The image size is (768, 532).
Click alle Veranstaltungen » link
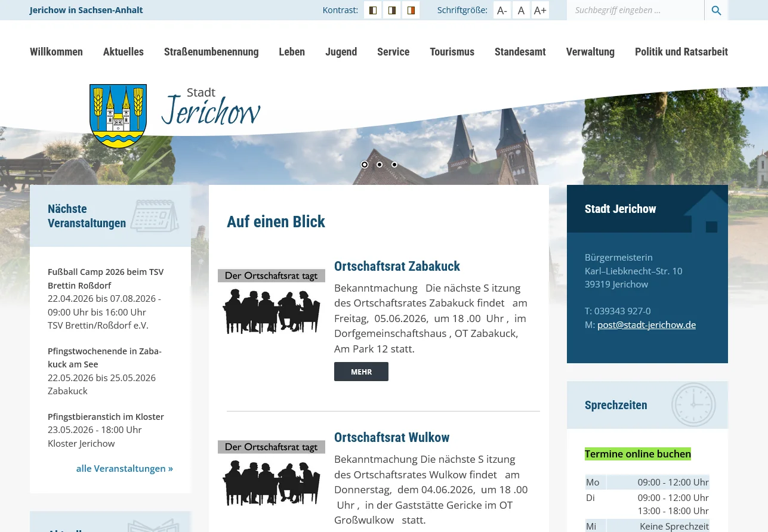pos(125,468)
